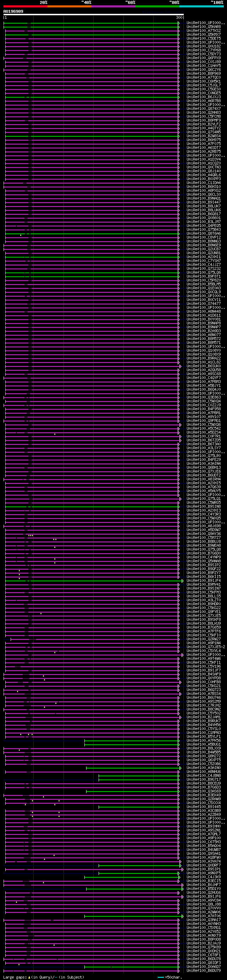This screenshot has height=980, width=227.
Task: Select hit label UniRef100_A6R7B8
Action: pyautogui.click(x=204, y=101)
